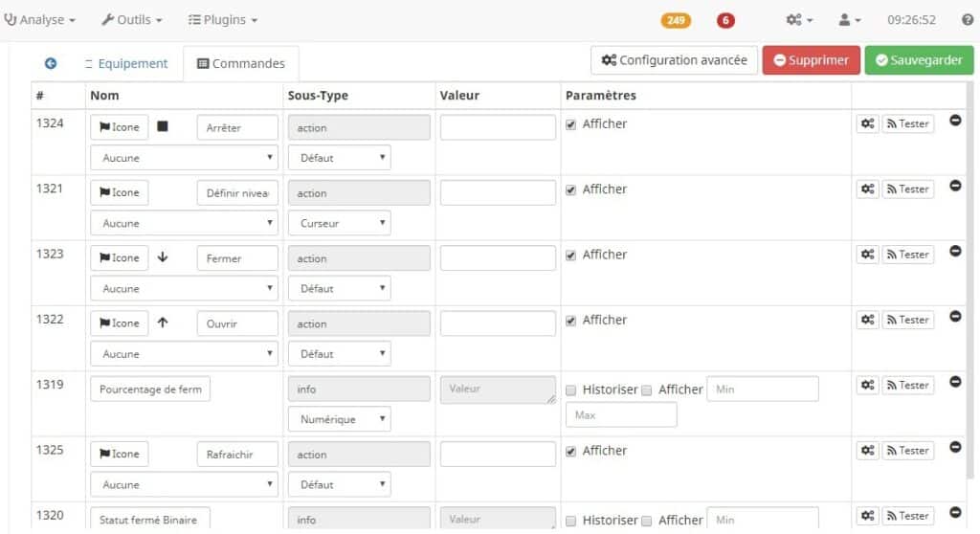Open gears configuration for command 1319
This screenshot has width=980, height=534.
pyautogui.click(x=867, y=385)
